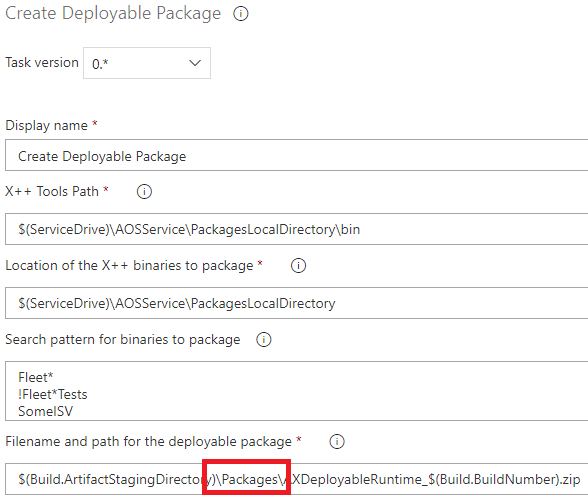Click the SomeISV pattern line
Image resolution: width=588 pixels, height=497 pixels.
[x=45, y=411]
